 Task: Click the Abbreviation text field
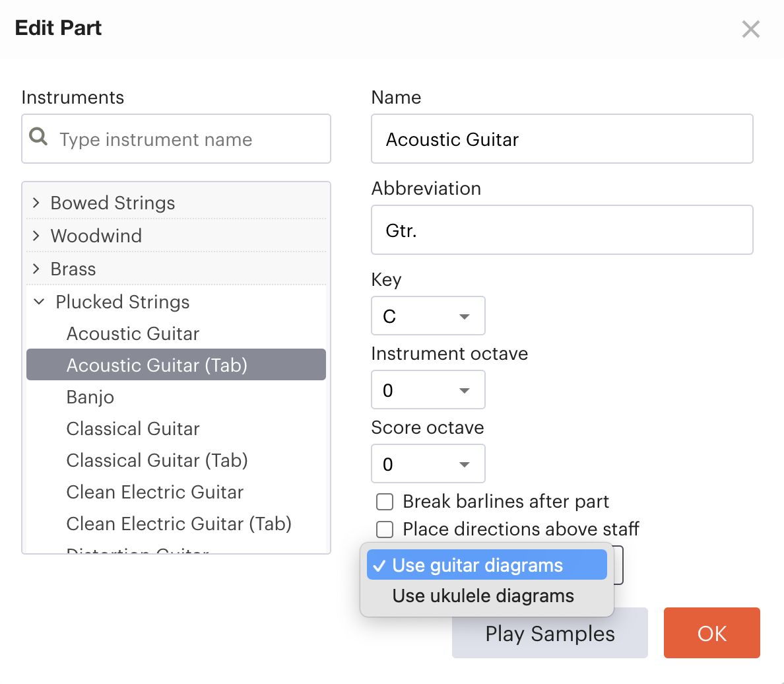(562, 230)
